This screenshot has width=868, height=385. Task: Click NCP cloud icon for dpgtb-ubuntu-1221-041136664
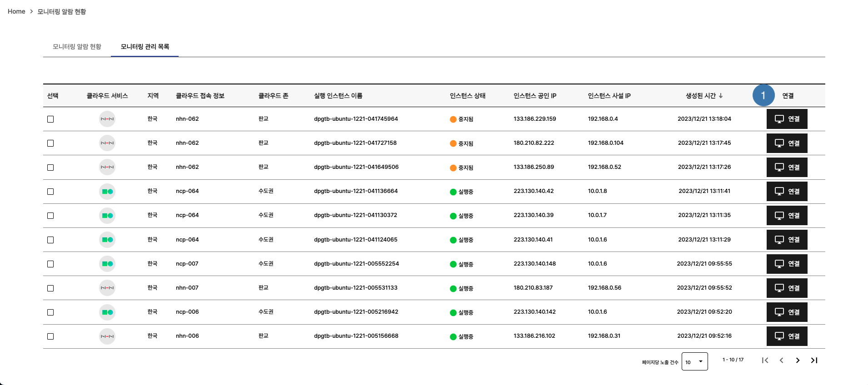click(107, 192)
